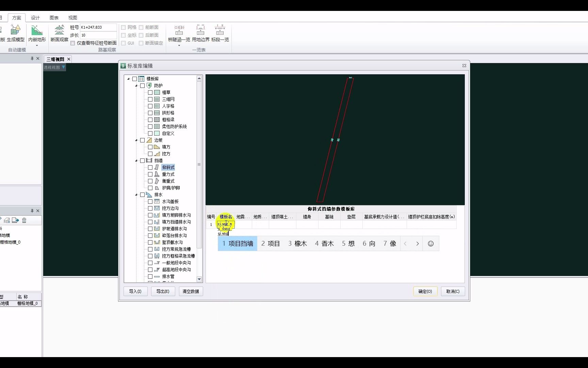Select the 柔性防护系统 template icon
588x368 pixels.
(157, 126)
